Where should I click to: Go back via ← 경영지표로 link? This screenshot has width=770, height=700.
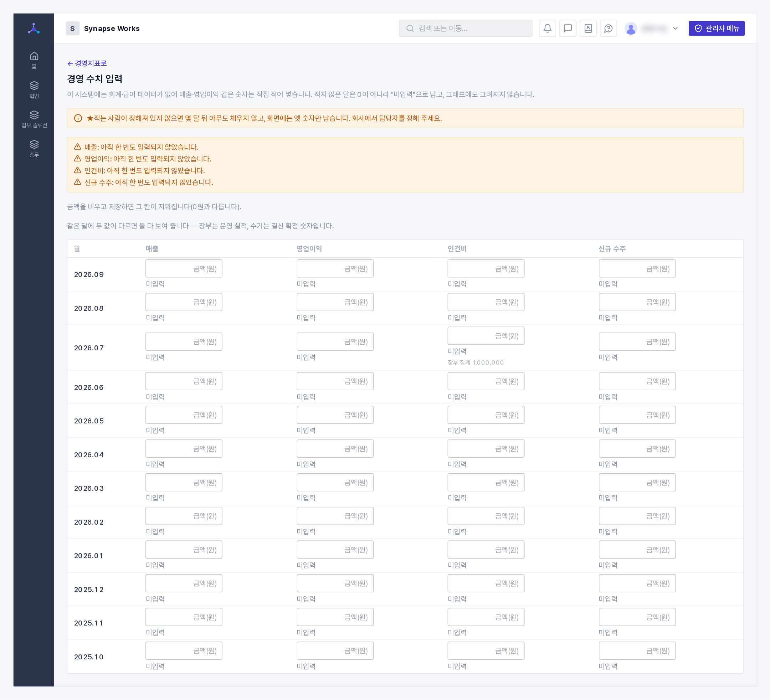(x=87, y=63)
